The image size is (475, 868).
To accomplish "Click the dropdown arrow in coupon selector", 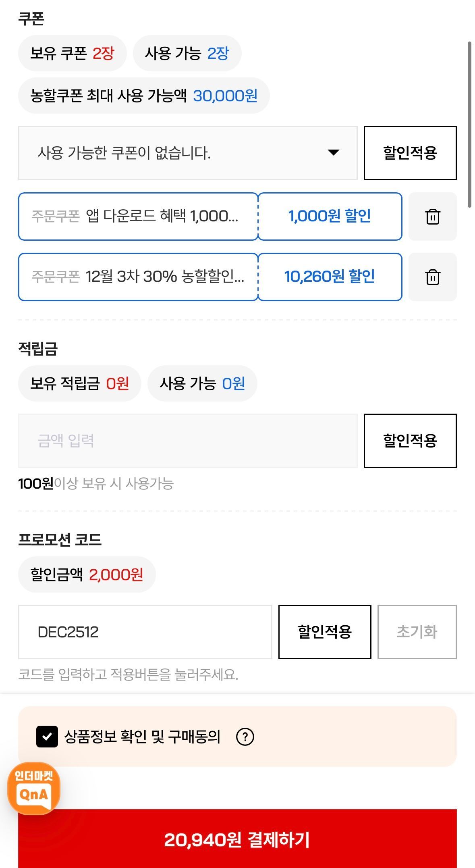I will pyautogui.click(x=333, y=152).
